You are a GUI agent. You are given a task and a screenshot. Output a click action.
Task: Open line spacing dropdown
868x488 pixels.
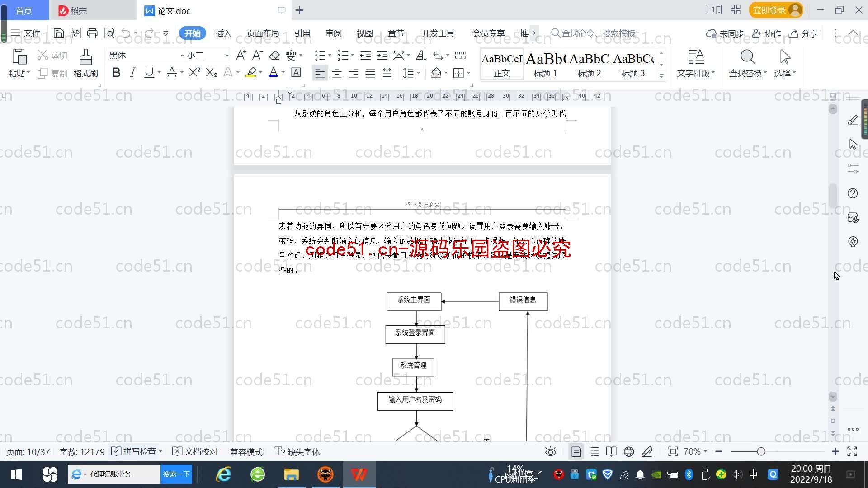point(419,73)
